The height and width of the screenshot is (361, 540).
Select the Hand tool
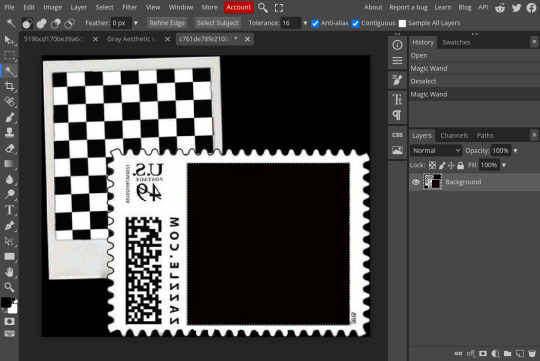pyautogui.click(x=9, y=272)
